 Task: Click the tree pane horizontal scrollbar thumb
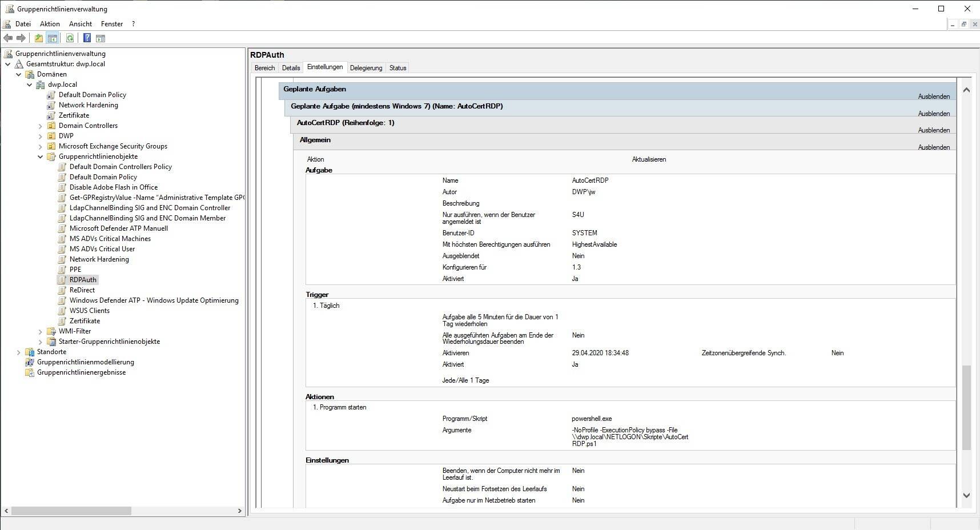click(71, 511)
